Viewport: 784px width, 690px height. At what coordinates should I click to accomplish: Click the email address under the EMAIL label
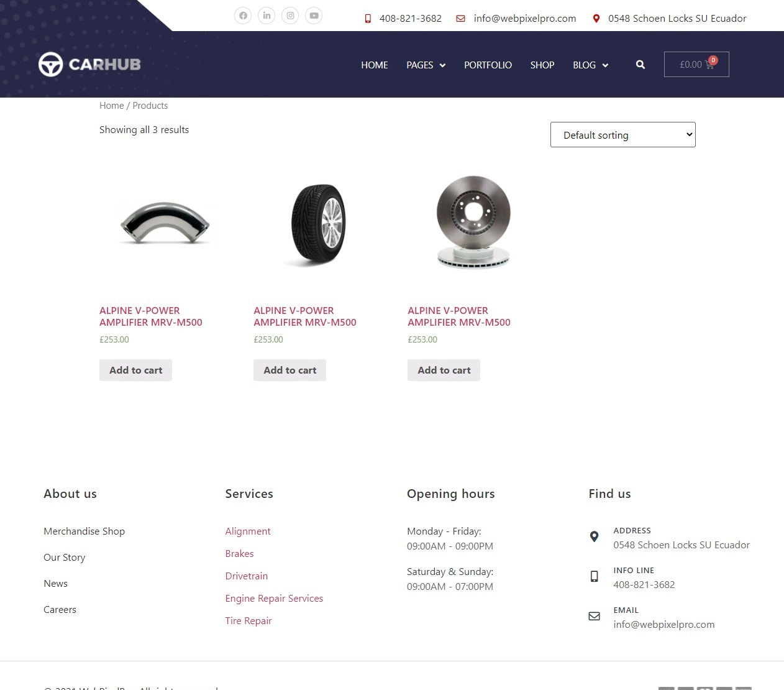(664, 624)
